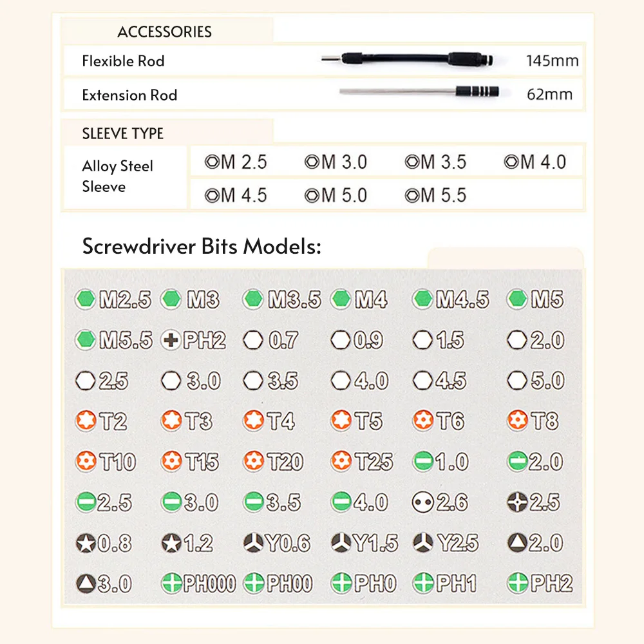Select the orange Torx icon for T8

click(517, 421)
